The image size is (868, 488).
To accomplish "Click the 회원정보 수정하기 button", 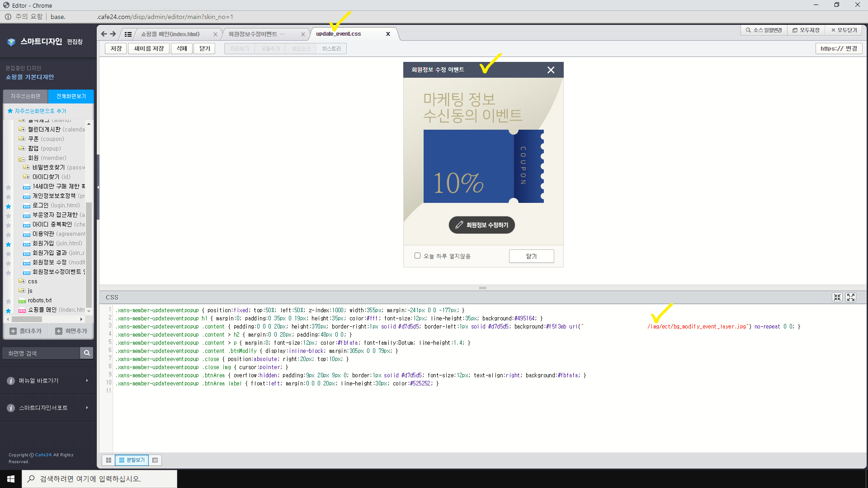I will [481, 225].
